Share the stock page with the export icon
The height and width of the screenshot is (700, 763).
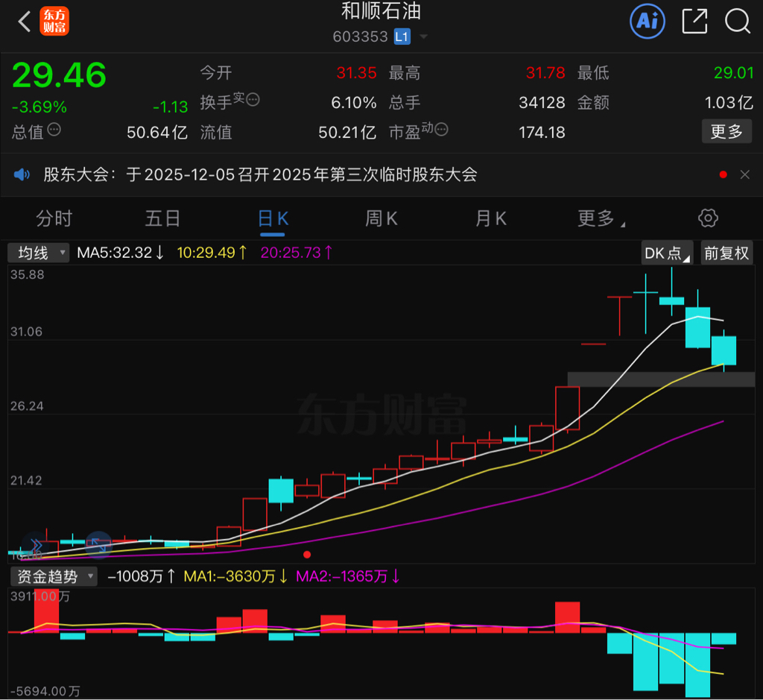click(x=694, y=22)
